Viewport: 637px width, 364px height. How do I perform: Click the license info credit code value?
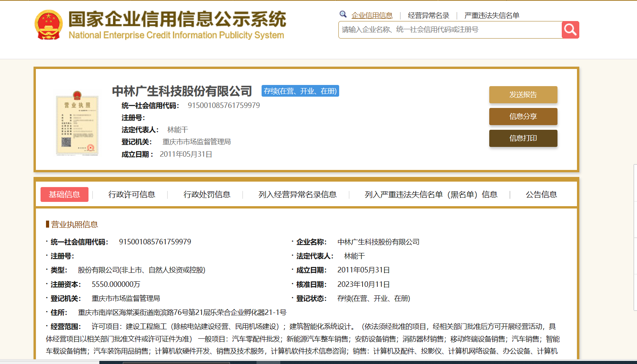[x=155, y=242]
